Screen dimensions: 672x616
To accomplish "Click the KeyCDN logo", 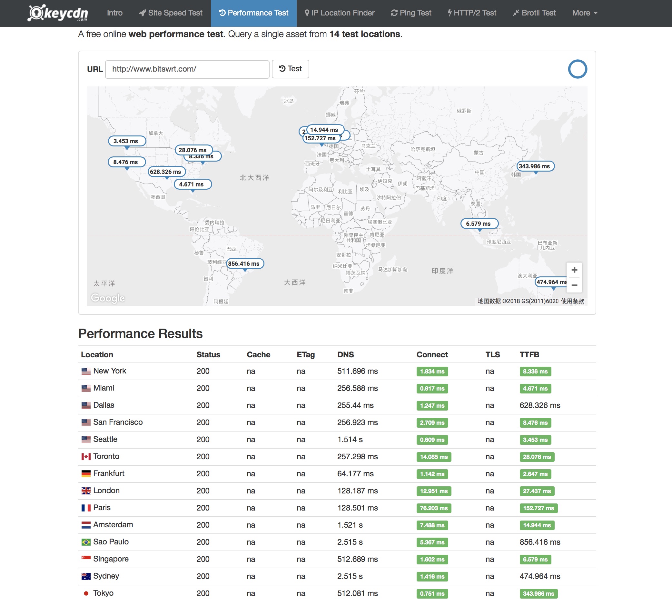I will 58,13.
